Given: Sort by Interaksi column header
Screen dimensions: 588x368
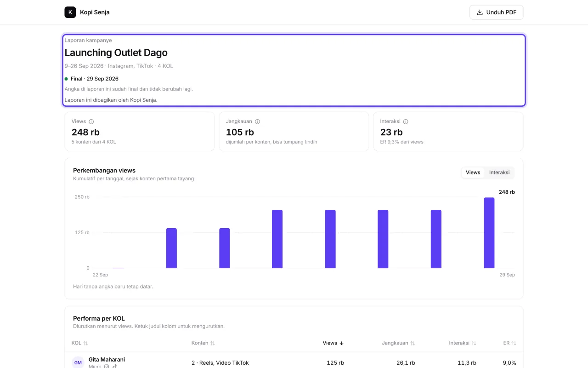Looking at the screenshot, I should [x=463, y=343].
